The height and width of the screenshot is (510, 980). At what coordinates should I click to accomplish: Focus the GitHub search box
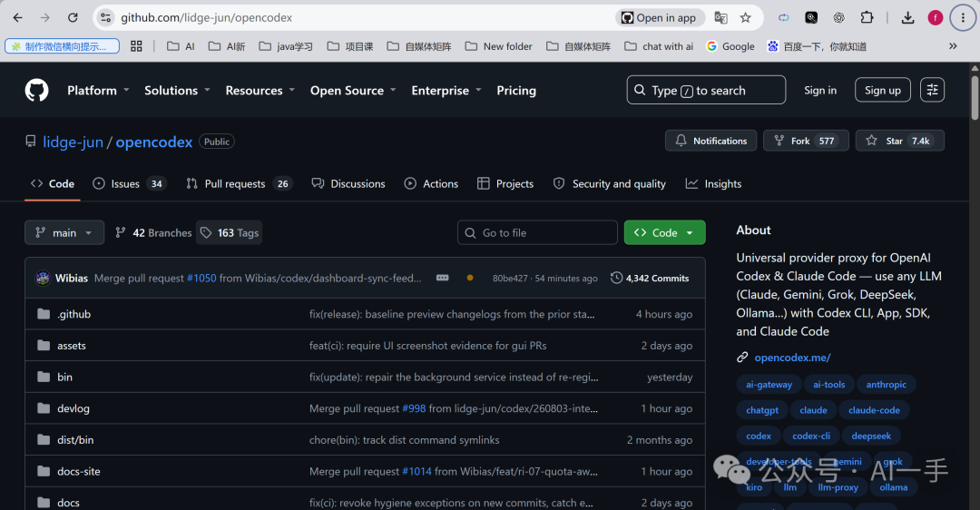click(706, 90)
